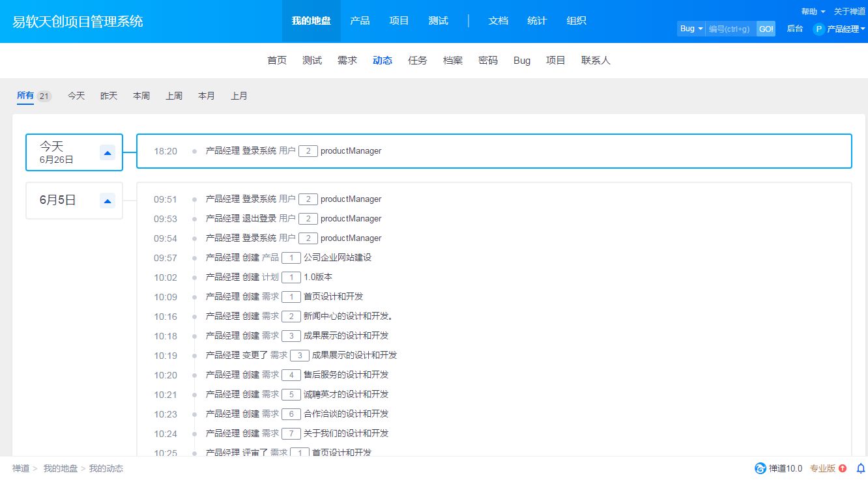This screenshot has height=480, width=868.
Task: Click the 专业版 link in the footer
Action: point(822,468)
